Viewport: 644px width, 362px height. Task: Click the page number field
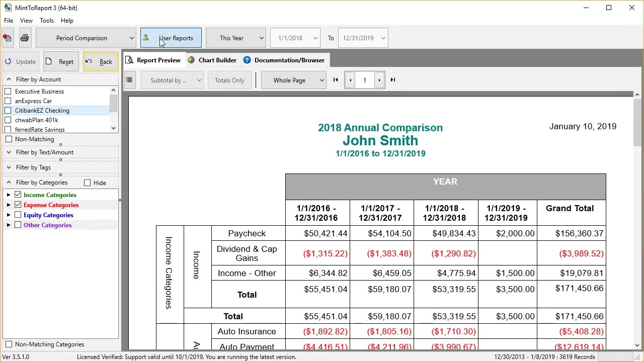coord(365,80)
